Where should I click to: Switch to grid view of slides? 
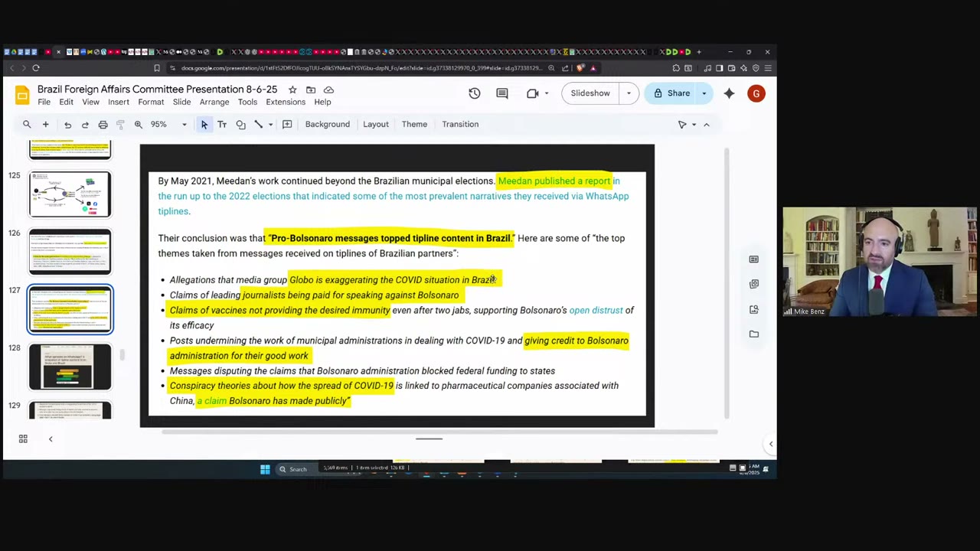click(23, 439)
